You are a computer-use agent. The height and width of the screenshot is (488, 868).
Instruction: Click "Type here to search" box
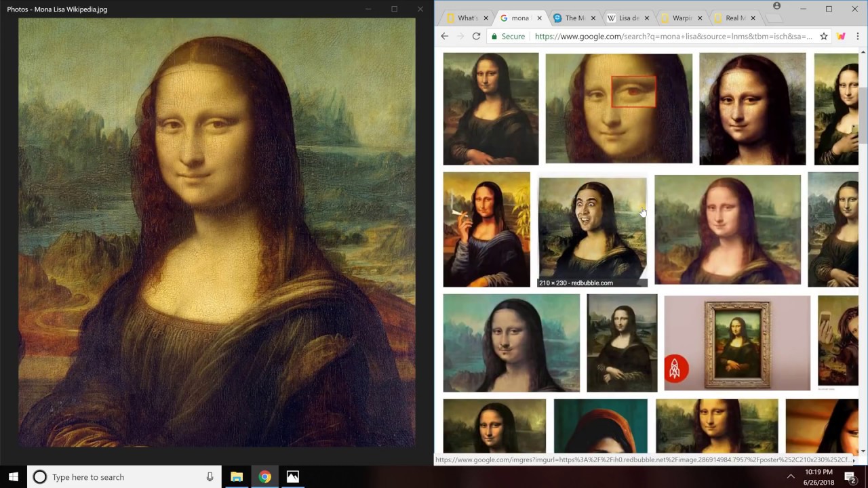[124, 477]
